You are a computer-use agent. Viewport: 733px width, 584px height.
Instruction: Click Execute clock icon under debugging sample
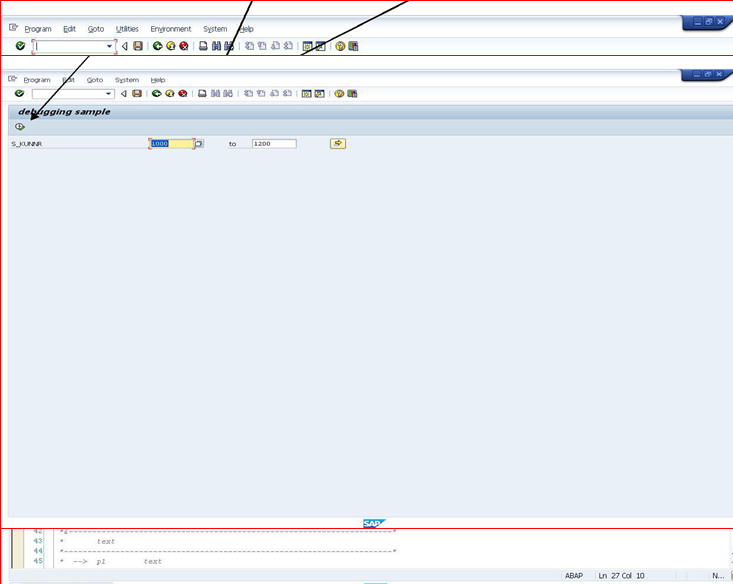[20, 127]
